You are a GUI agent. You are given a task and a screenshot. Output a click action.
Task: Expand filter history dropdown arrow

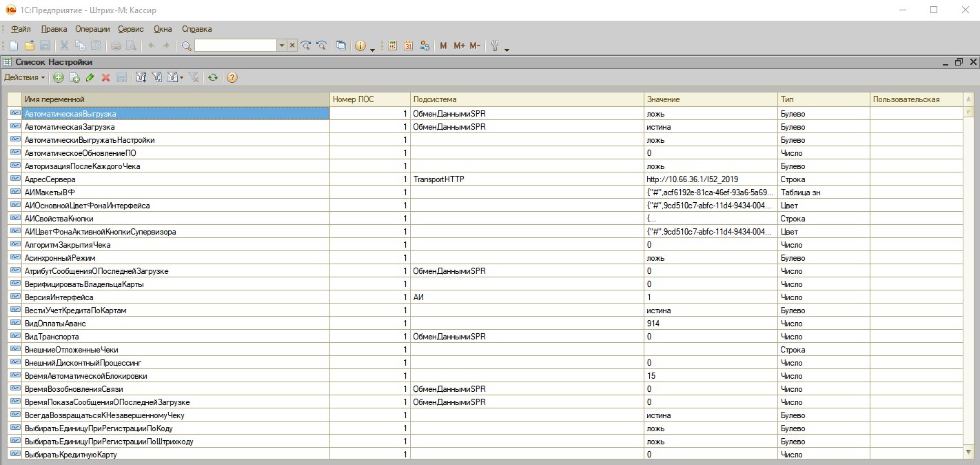point(181,77)
